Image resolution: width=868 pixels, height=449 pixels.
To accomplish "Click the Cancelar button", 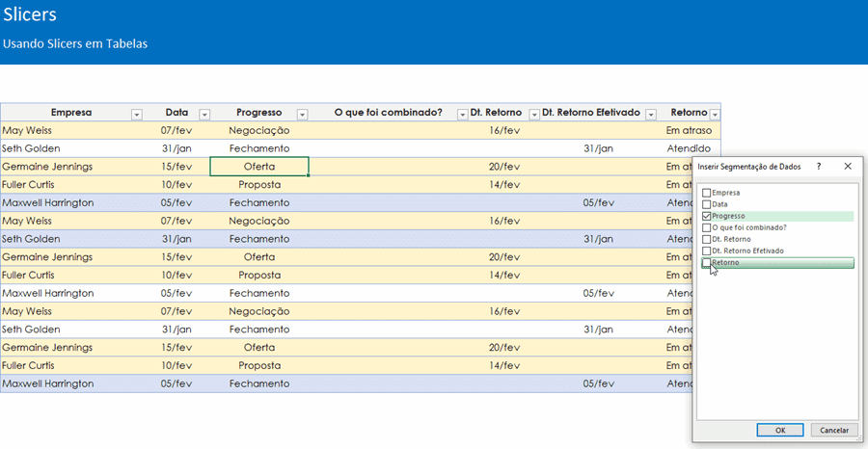I will click(834, 430).
